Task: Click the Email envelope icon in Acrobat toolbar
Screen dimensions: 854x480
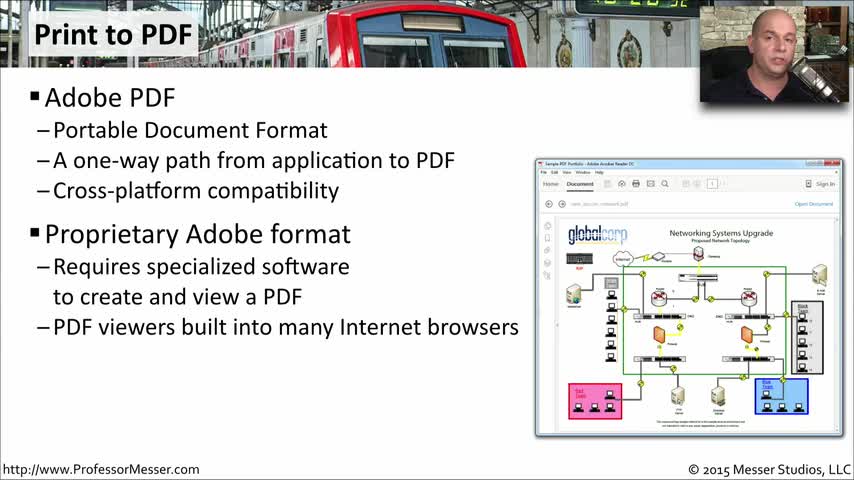Action: (650, 184)
